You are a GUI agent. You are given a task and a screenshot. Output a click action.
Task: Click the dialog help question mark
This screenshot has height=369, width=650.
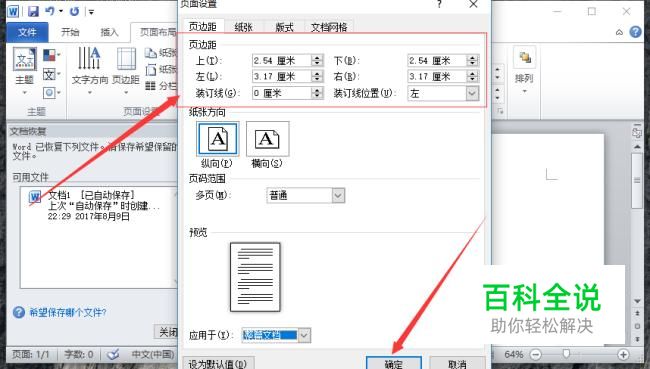pyautogui.click(x=439, y=4)
